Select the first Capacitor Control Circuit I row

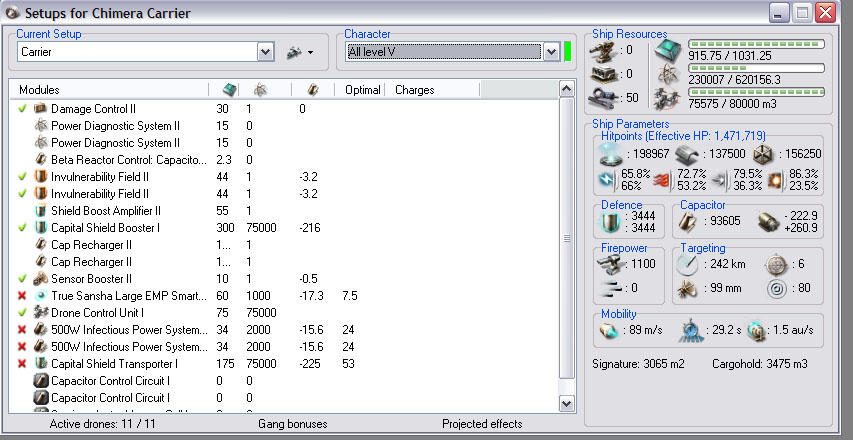(284, 381)
